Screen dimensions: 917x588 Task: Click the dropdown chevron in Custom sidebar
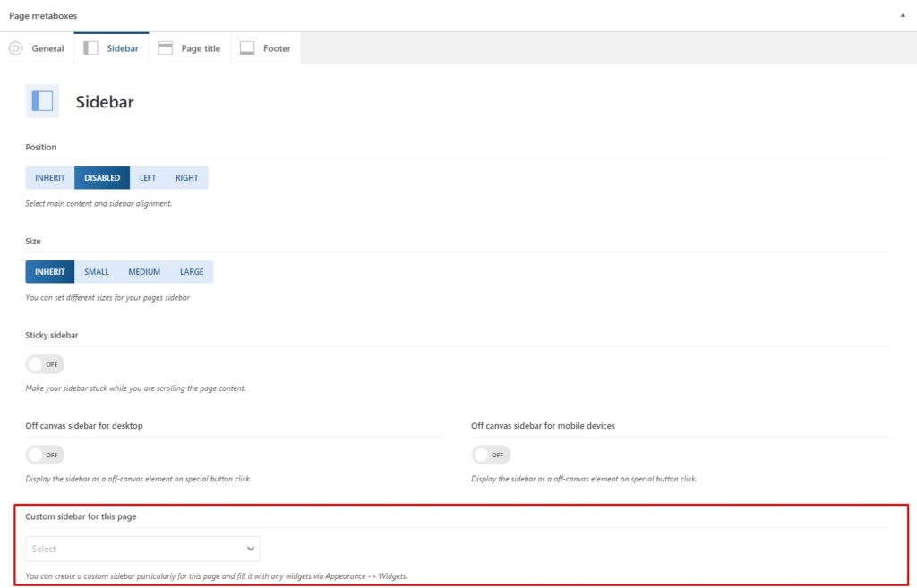click(x=250, y=549)
